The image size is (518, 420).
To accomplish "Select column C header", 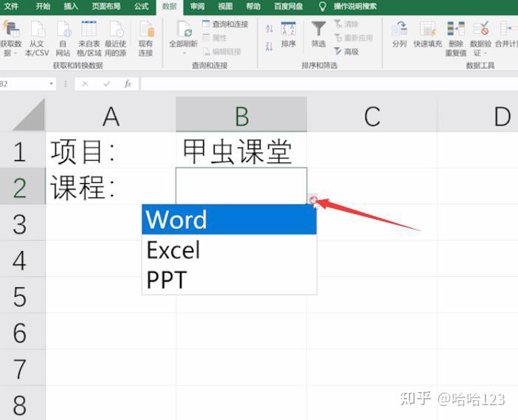I will pos(372,115).
